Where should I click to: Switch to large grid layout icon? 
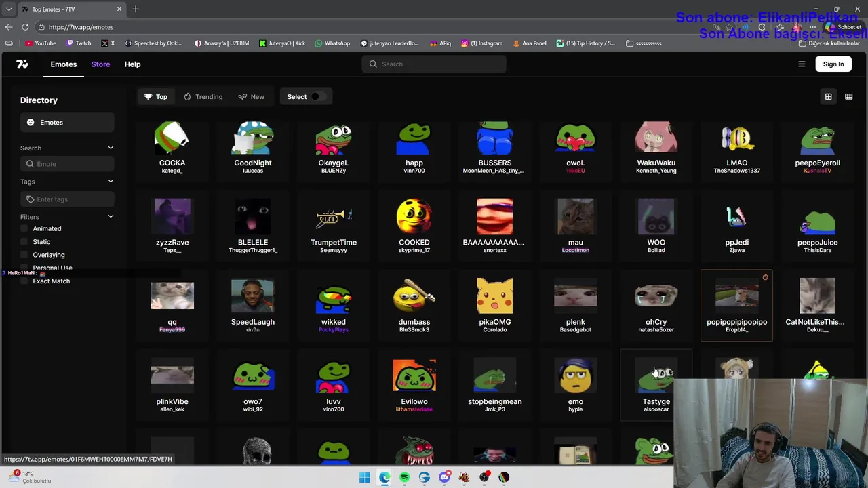pos(828,96)
